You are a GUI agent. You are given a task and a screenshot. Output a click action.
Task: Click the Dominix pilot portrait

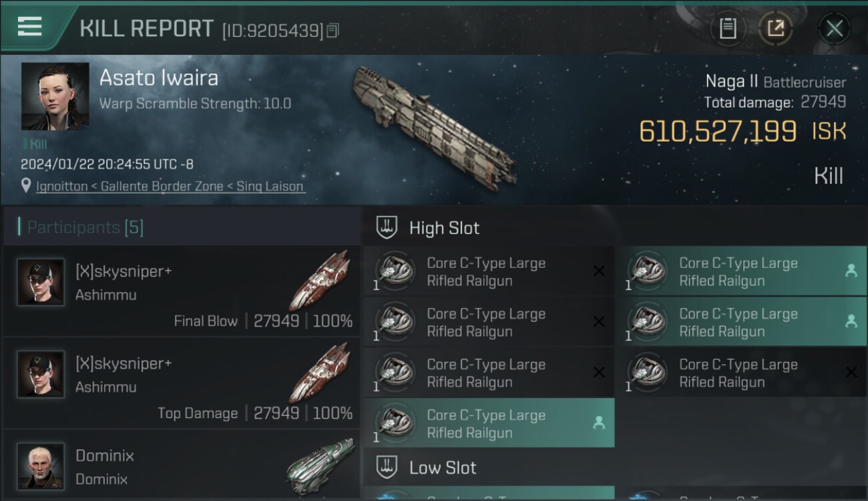click(41, 466)
